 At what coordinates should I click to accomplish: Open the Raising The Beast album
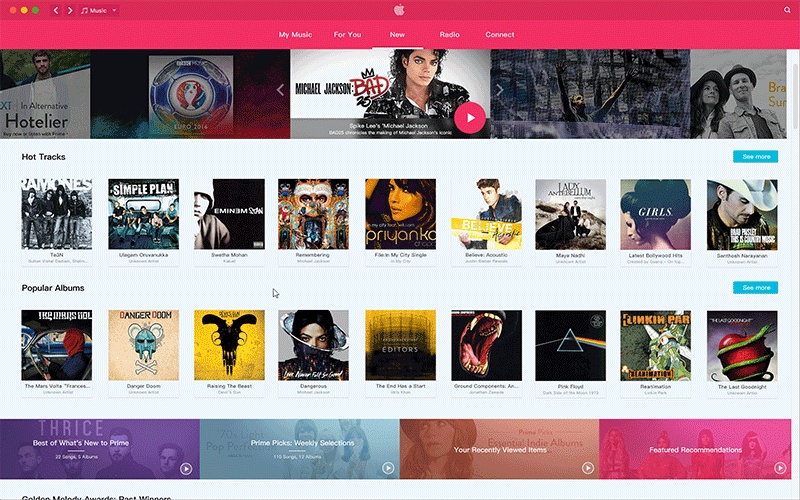pyautogui.click(x=229, y=345)
